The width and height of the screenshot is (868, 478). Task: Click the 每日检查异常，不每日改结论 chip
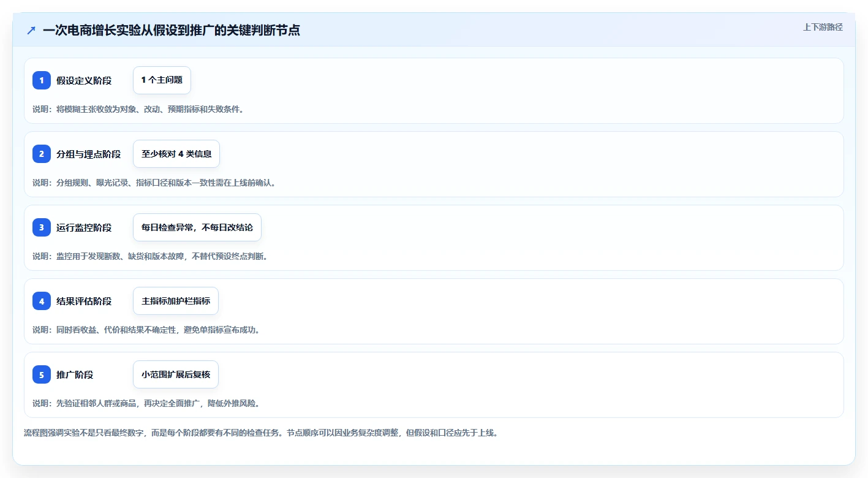pyautogui.click(x=197, y=227)
